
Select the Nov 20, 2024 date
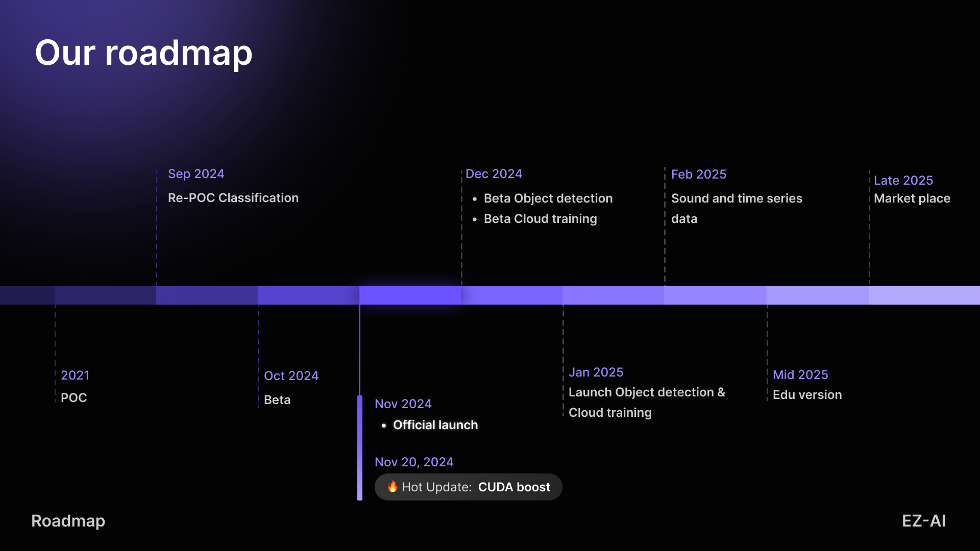pos(413,462)
